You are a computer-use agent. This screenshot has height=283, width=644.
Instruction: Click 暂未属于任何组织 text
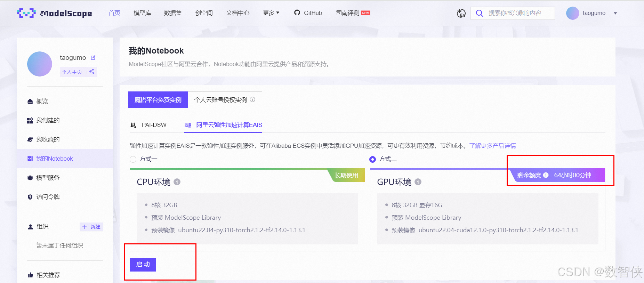tap(59, 245)
